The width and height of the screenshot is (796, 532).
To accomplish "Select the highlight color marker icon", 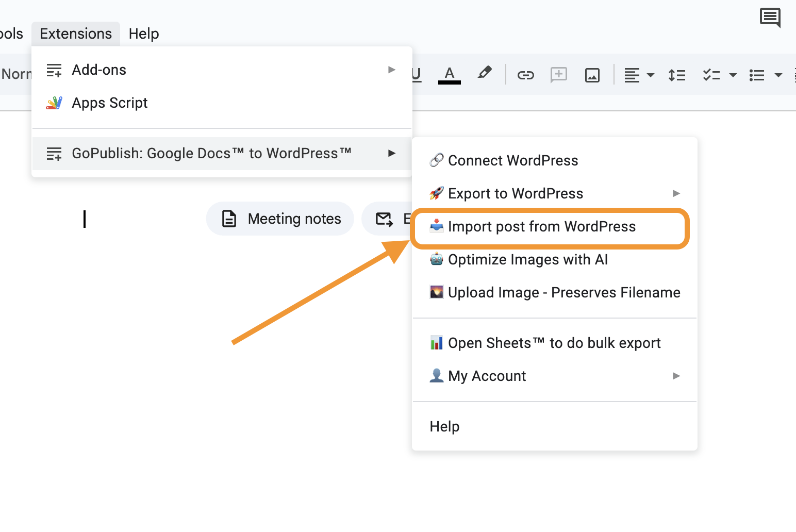I will tap(485, 73).
